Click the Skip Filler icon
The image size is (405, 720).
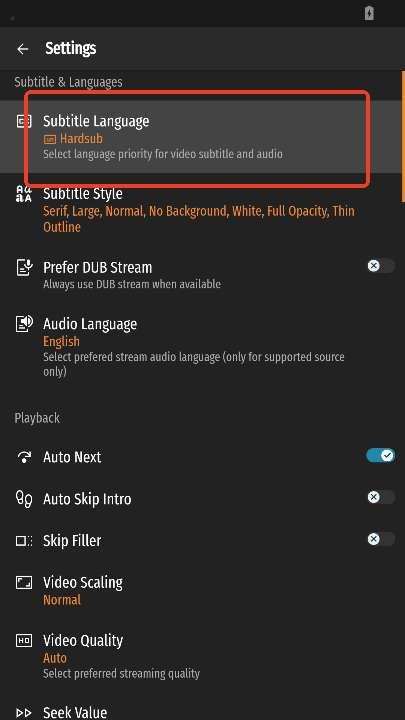(x=24, y=541)
